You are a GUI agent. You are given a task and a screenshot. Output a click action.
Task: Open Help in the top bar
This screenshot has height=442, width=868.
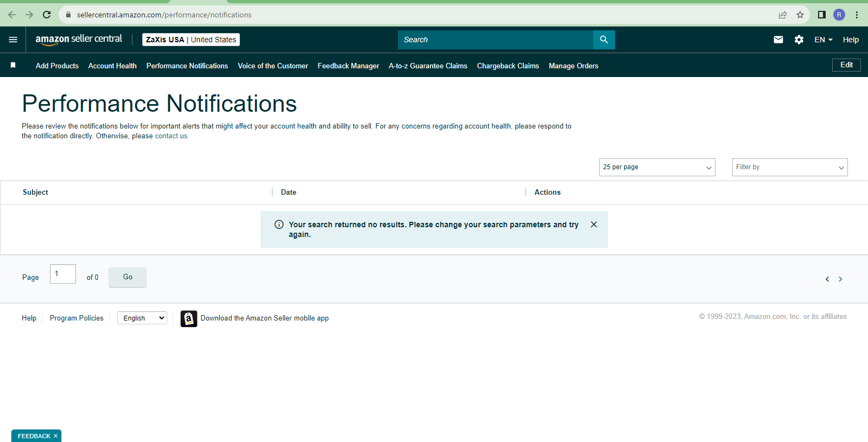(851, 40)
